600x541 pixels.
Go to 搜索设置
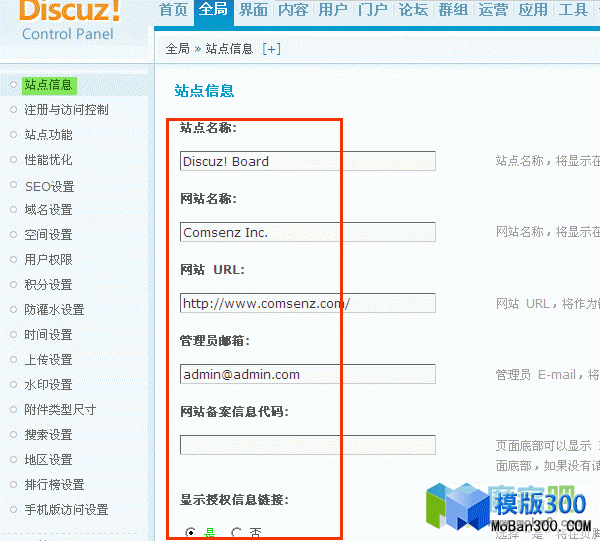48,435
